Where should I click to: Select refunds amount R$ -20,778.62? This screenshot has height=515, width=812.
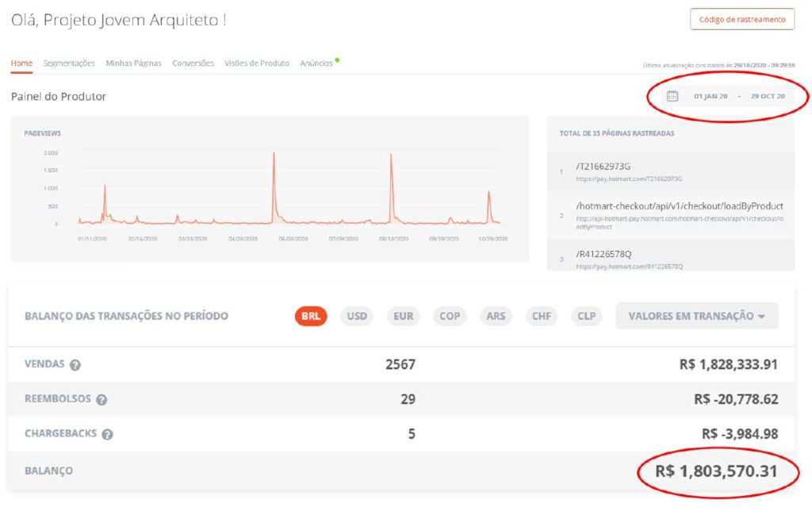(x=736, y=399)
